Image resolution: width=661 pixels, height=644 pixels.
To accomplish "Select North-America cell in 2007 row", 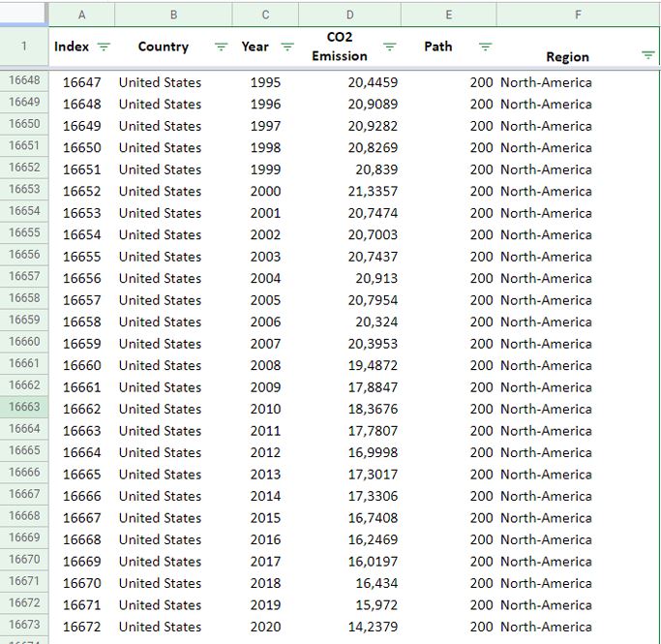I will pyautogui.click(x=578, y=344).
